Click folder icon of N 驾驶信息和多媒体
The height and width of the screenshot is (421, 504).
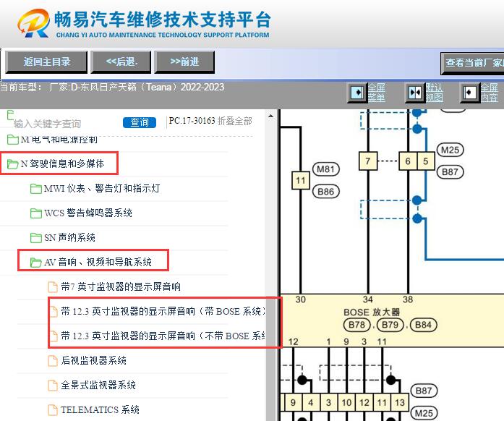click(x=12, y=164)
